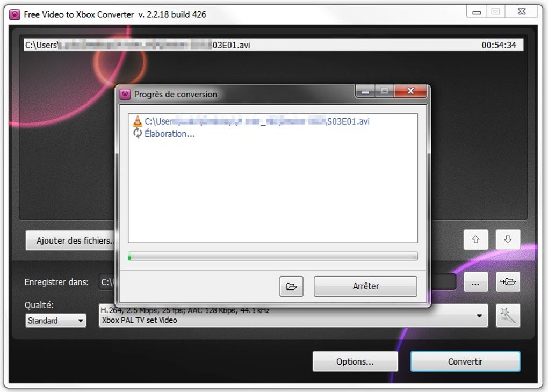Click the app icon in the progress dialog title
The height and width of the screenshot is (392, 548).
(x=125, y=95)
